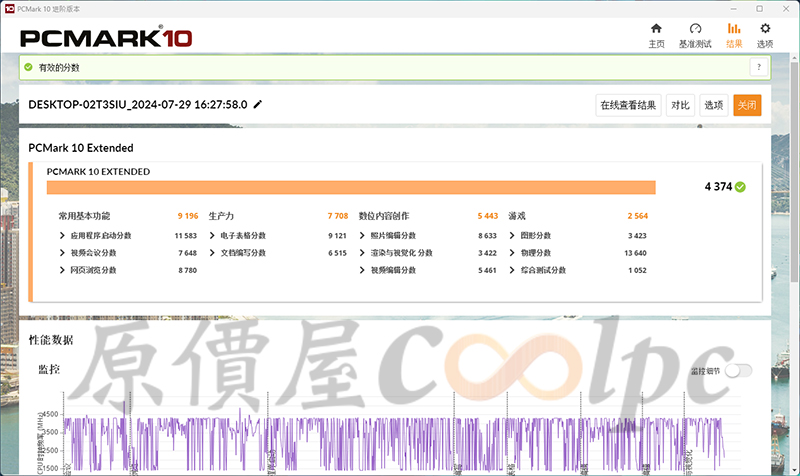
Task: Click the 物理分数 value 13 640
Action: point(635,253)
